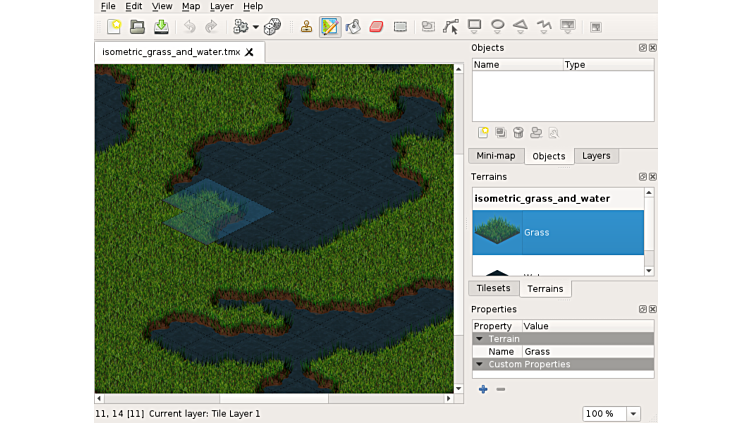The width and height of the screenshot is (752, 423).
Task: Open the Map menu
Action: [190, 6]
